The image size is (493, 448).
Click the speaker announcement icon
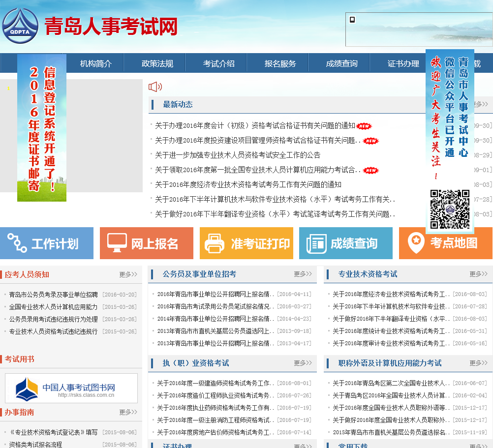pyautogui.click(x=155, y=87)
